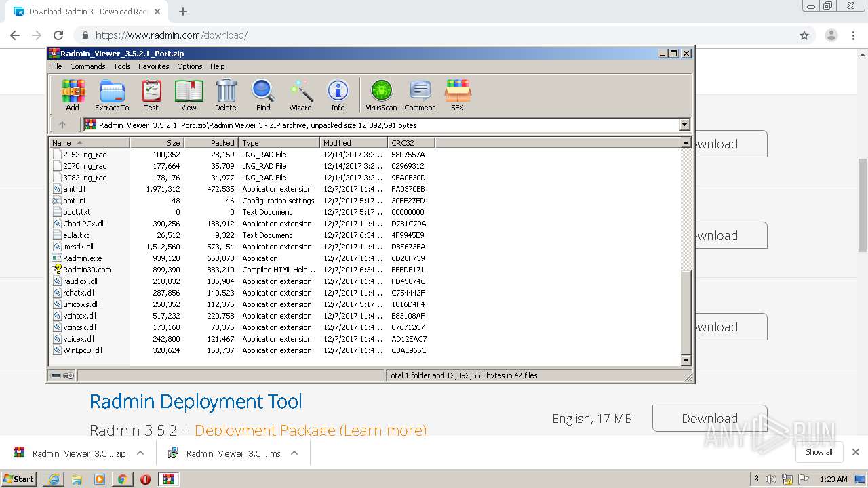Select 2052.lng_rad file
The image size is (868, 488).
click(85, 155)
